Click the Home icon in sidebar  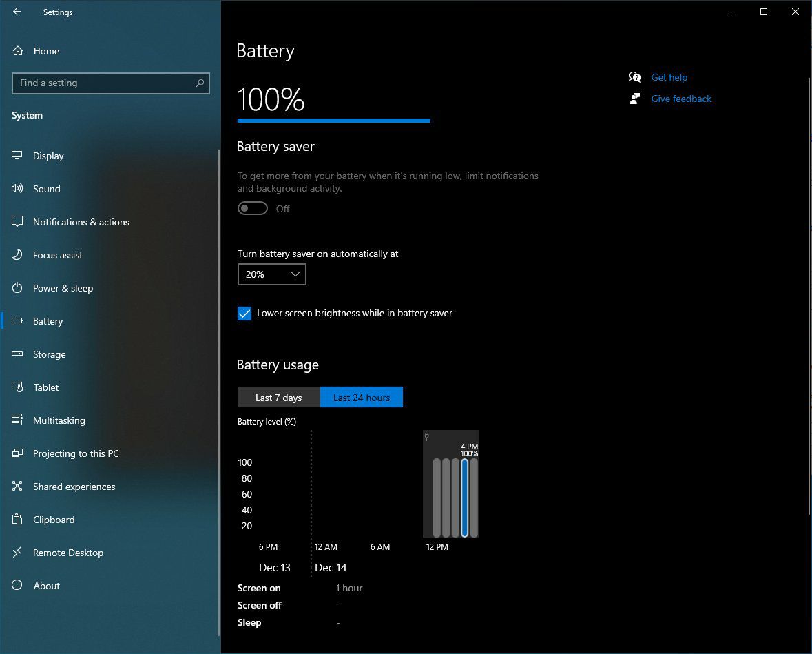18,51
